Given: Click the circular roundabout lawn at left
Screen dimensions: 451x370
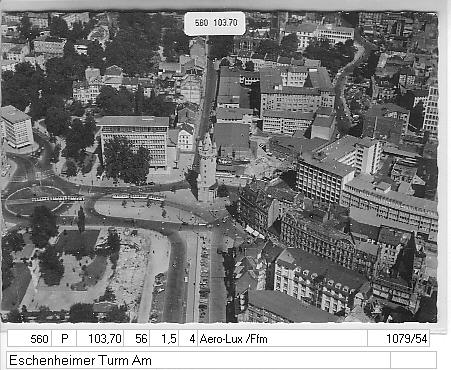Looking at the screenshot, I should 35,202.
